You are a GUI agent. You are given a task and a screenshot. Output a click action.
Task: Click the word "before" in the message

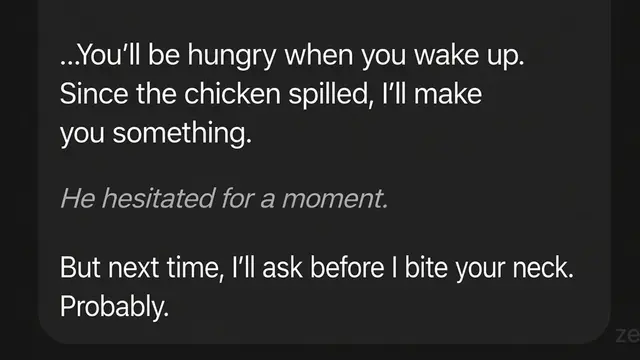click(x=347, y=268)
